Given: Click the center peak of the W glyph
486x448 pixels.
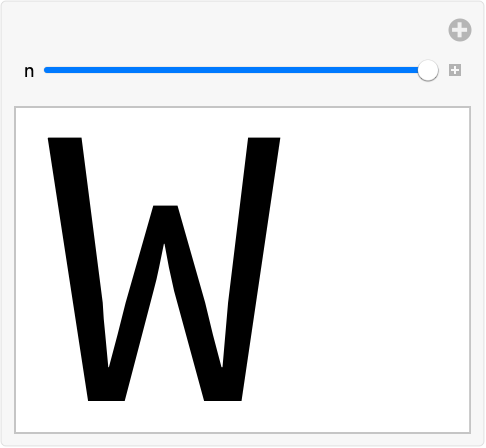Looking at the screenshot, I should coord(165,220).
